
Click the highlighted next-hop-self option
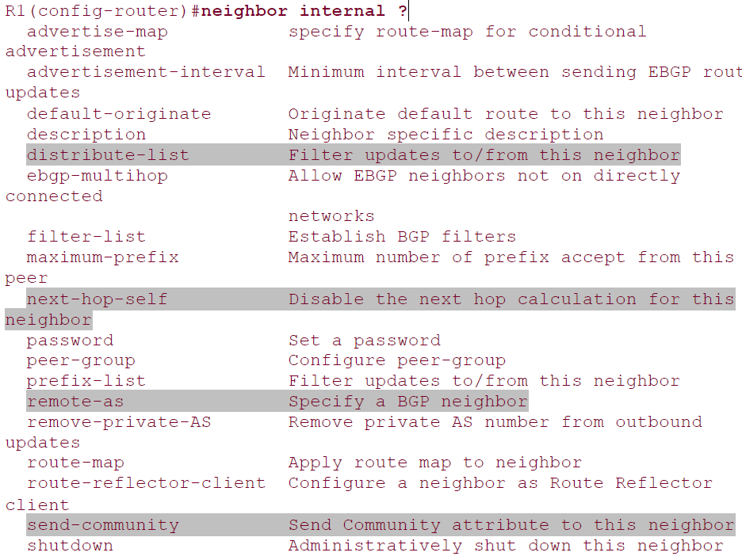tap(97, 299)
